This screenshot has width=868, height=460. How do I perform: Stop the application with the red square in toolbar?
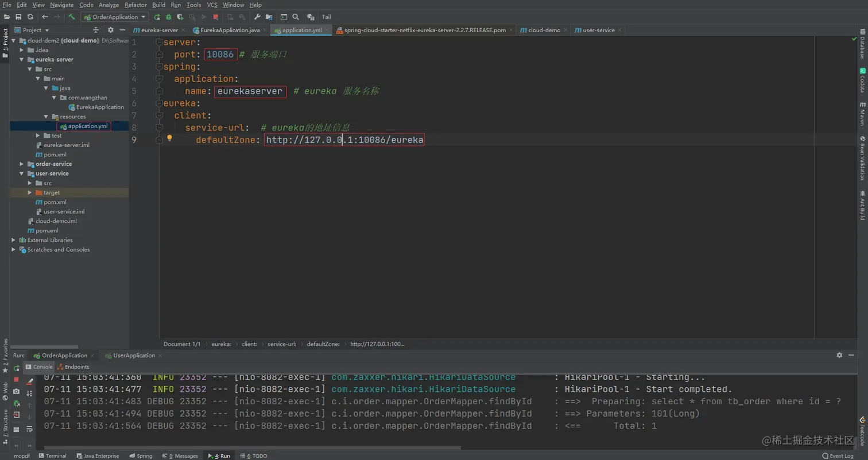coord(215,17)
